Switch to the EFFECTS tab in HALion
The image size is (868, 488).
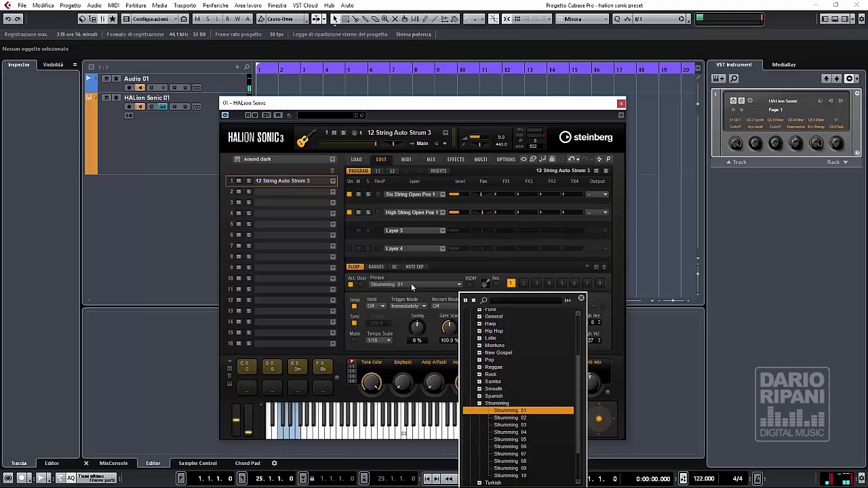tap(456, 159)
